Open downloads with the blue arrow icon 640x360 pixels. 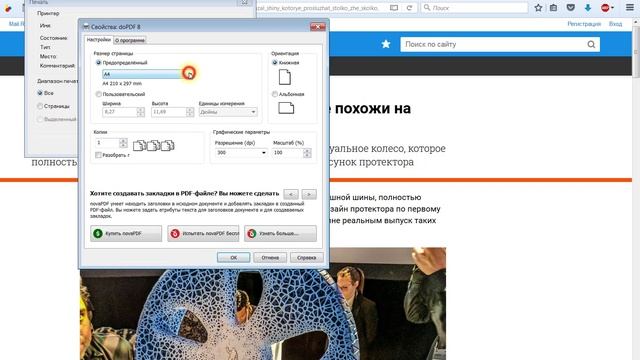(x=588, y=8)
